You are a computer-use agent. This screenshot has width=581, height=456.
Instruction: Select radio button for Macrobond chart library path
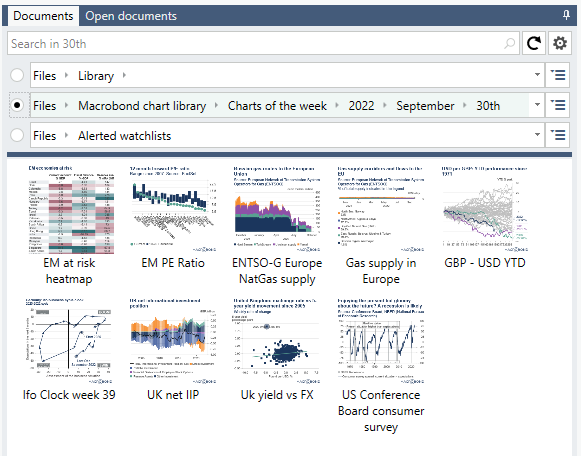coord(17,105)
